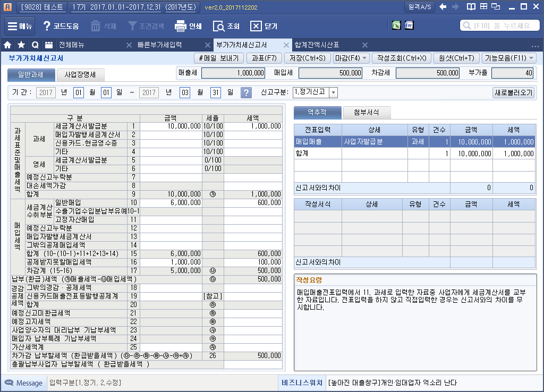Click the back arrow in title bar
This screenshot has height=392, width=544.
tap(443, 6)
